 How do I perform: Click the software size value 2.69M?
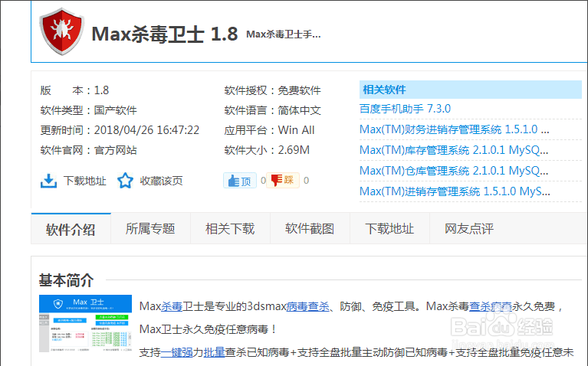point(294,150)
